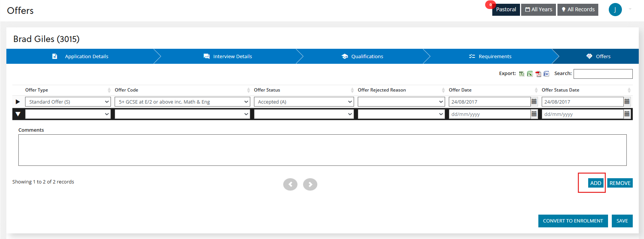Screen dimensions: 644x239
Task: Expand the Accepted (A) Offer Status dropdown
Action: tap(303, 102)
